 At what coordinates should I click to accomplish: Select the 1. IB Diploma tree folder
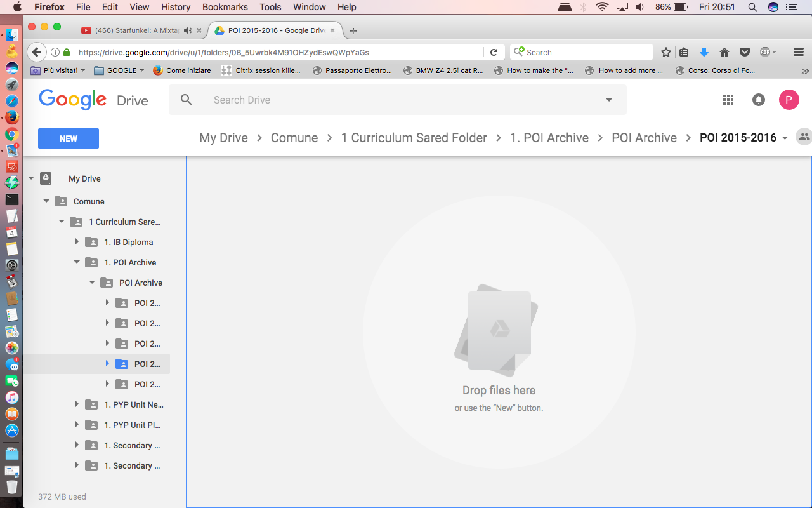pyautogui.click(x=128, y=242)
